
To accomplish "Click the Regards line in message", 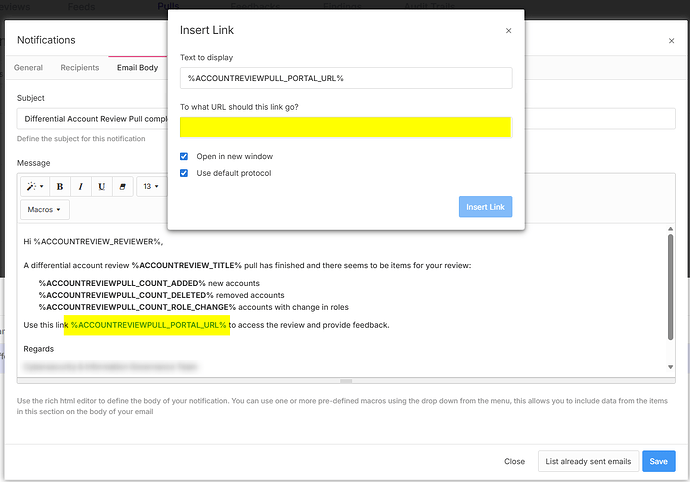I will tap(39, 349).
